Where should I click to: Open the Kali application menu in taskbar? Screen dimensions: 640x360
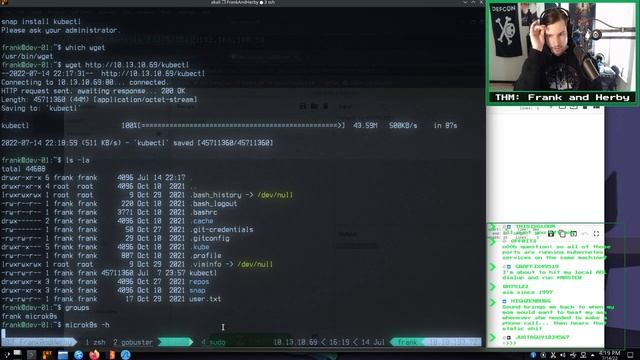pyautogui.click(x=7, y=355)
